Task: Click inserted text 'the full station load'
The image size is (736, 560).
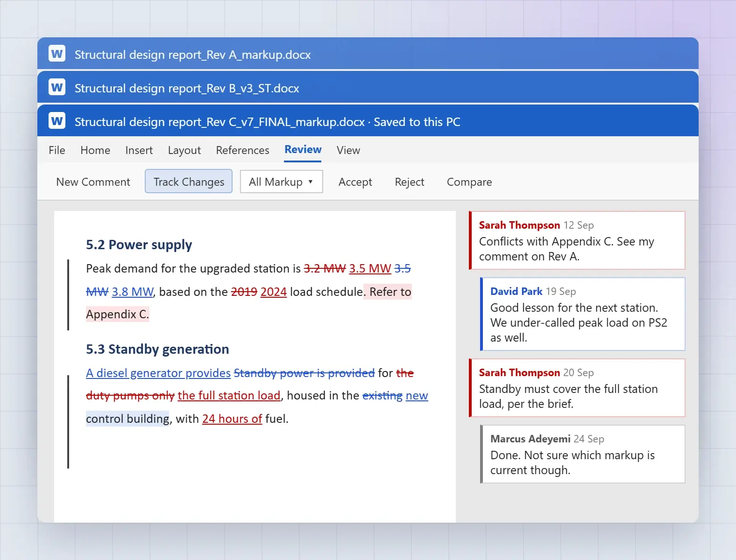Action: point(229,395)
